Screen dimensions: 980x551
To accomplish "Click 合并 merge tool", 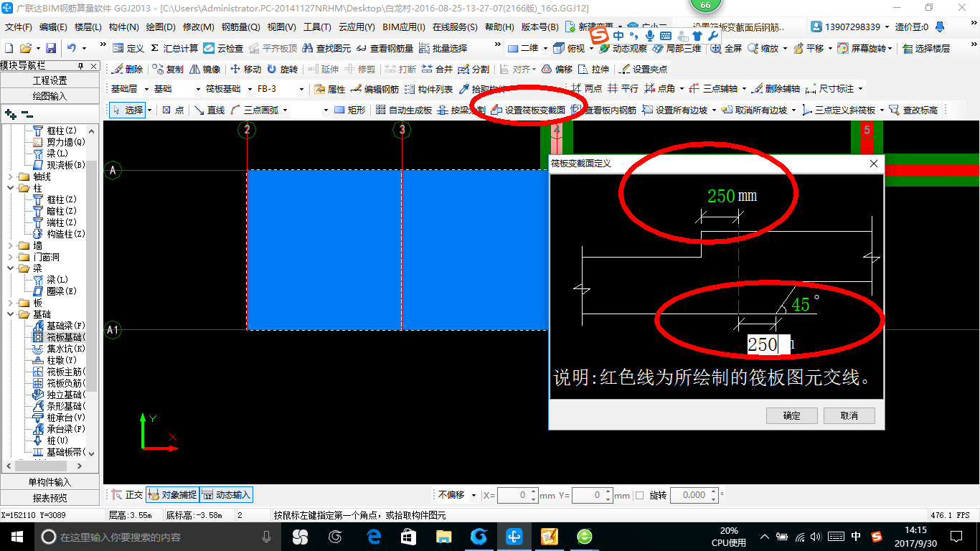I will pos(437,69).
